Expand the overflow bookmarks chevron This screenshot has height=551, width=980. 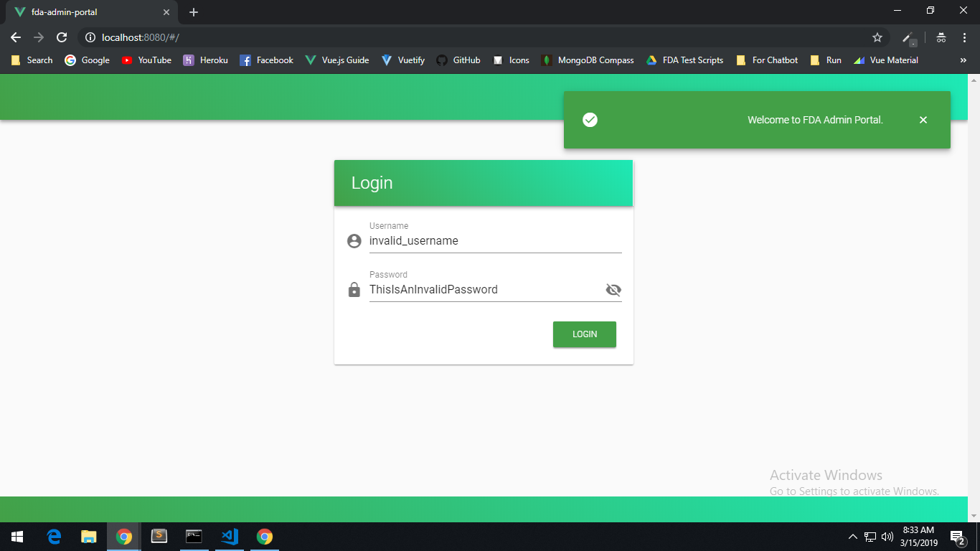pyautogui.click(x=963, y=60)
